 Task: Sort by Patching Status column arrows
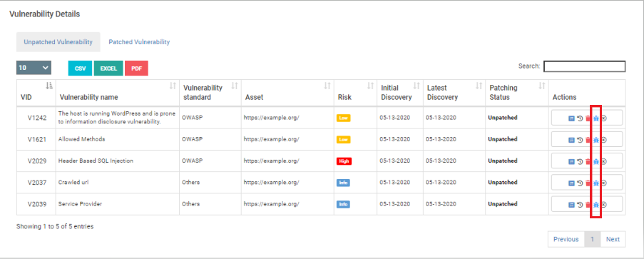tap(542, 86)
